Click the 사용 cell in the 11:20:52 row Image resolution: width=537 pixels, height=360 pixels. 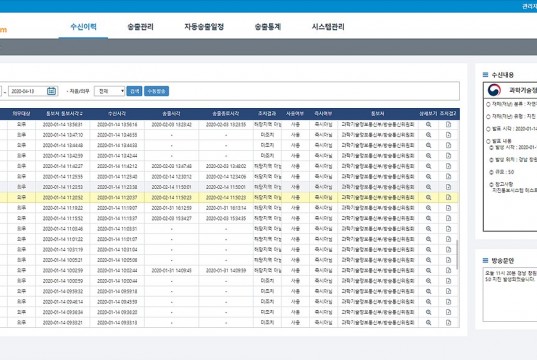[295, 198]
